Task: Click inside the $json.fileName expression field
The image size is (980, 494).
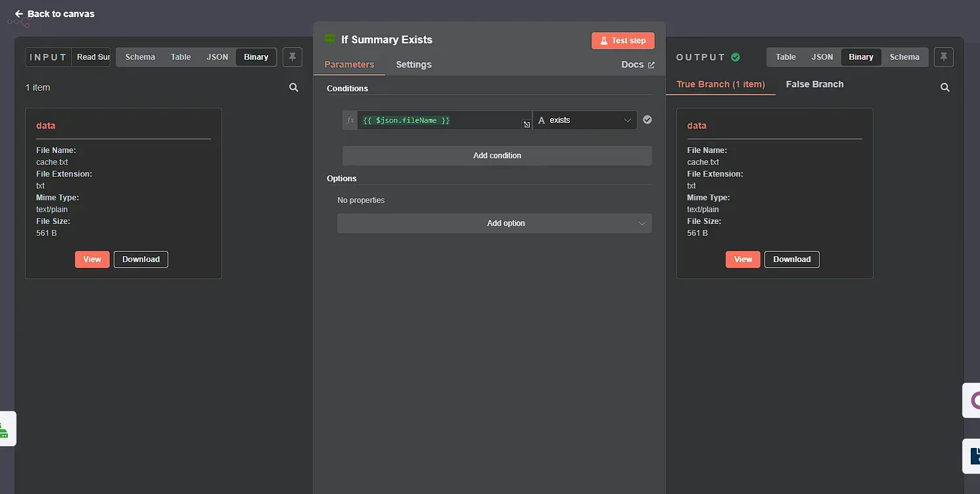Action: [440, 120]
